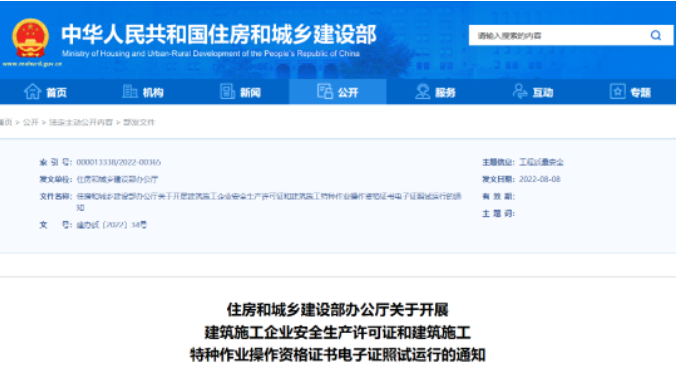Click the home icon beside 首页

[32, 91]
